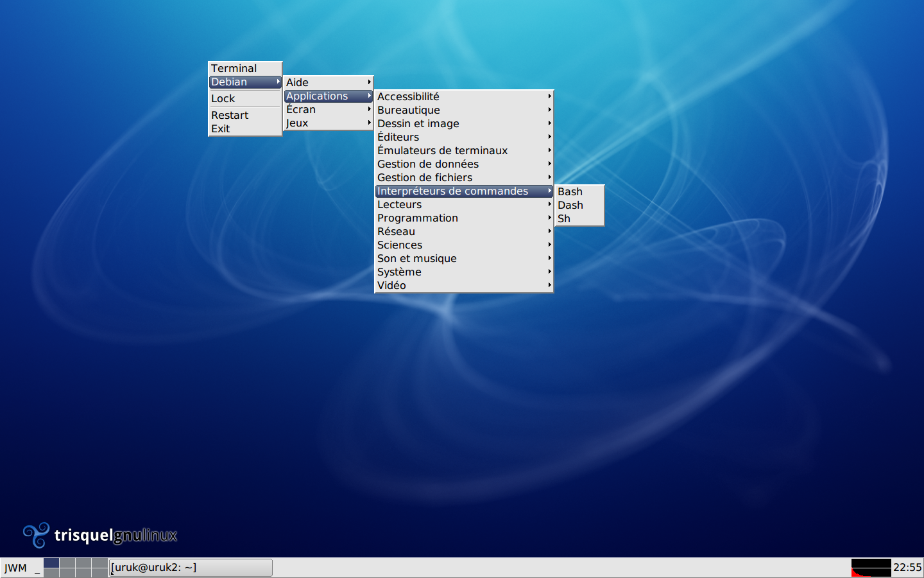Choose Lock in the root menu
Screen dimensions: 924x578
[245, 98]
